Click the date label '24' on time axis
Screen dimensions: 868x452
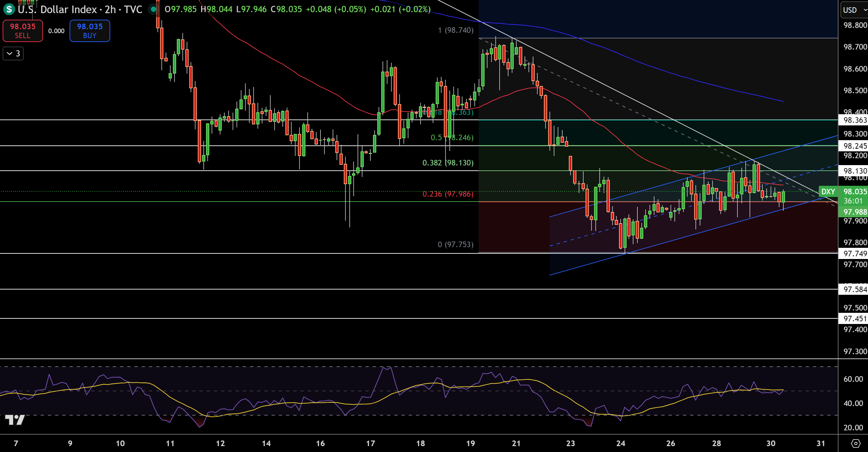(621, 443)
